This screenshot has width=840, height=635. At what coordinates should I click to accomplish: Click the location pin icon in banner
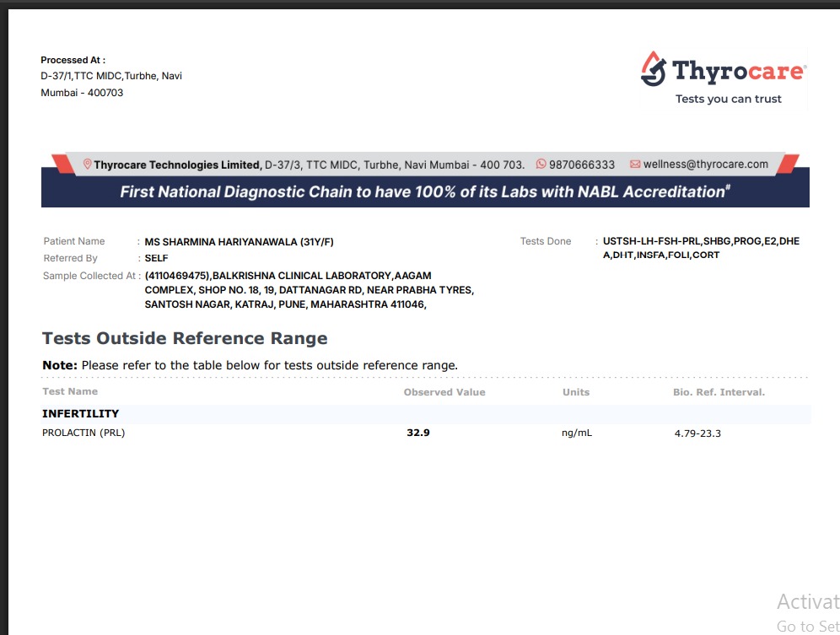pos(87,164)
